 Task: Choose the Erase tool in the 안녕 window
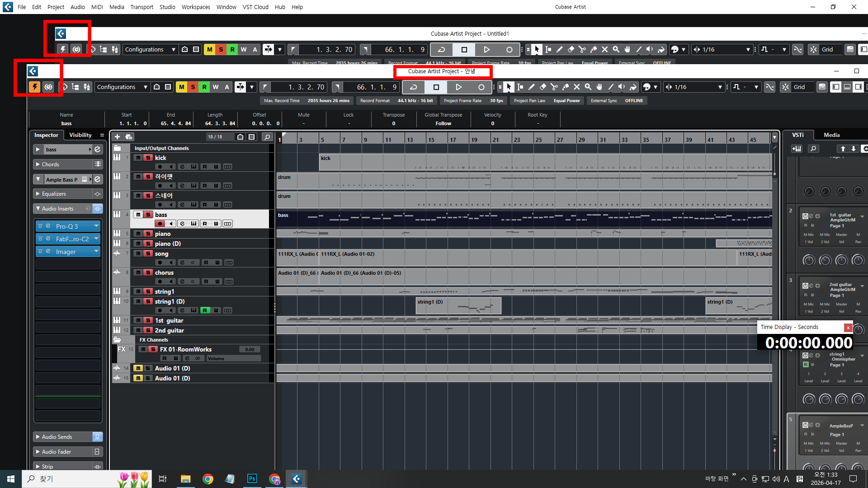click(542, 87)
